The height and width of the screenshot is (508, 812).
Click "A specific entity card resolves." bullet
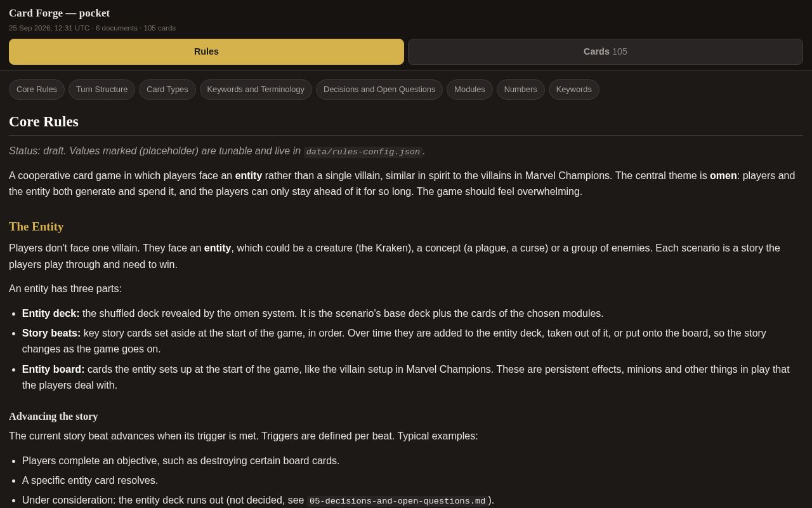(90, 481)
